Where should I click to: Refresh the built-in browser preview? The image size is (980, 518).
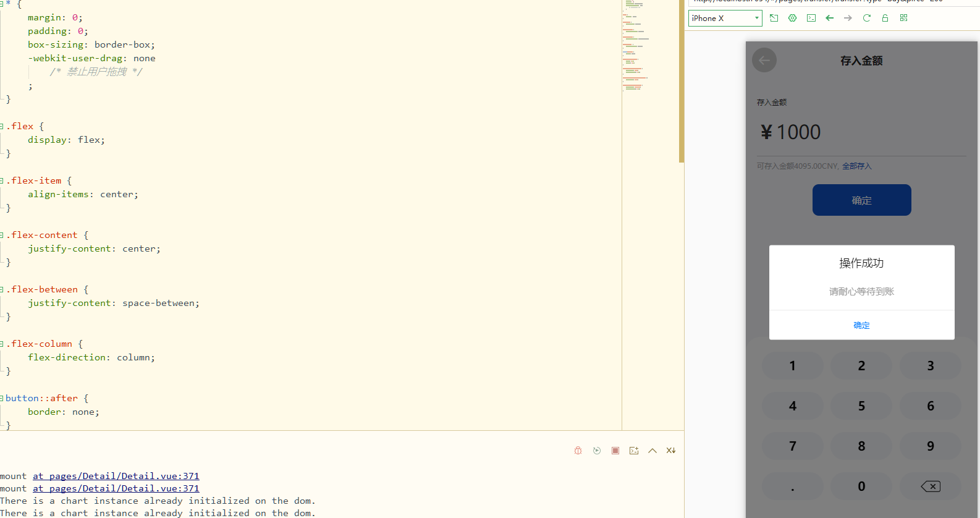[867, 19]
